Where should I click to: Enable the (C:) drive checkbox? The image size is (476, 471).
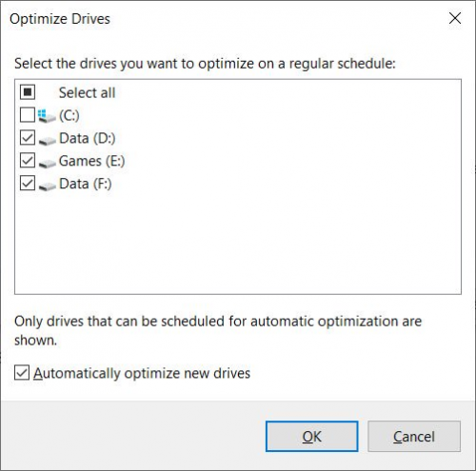click(28, 115)
